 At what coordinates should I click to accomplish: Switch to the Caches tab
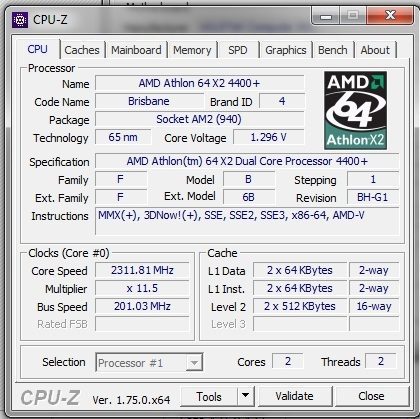82,50
